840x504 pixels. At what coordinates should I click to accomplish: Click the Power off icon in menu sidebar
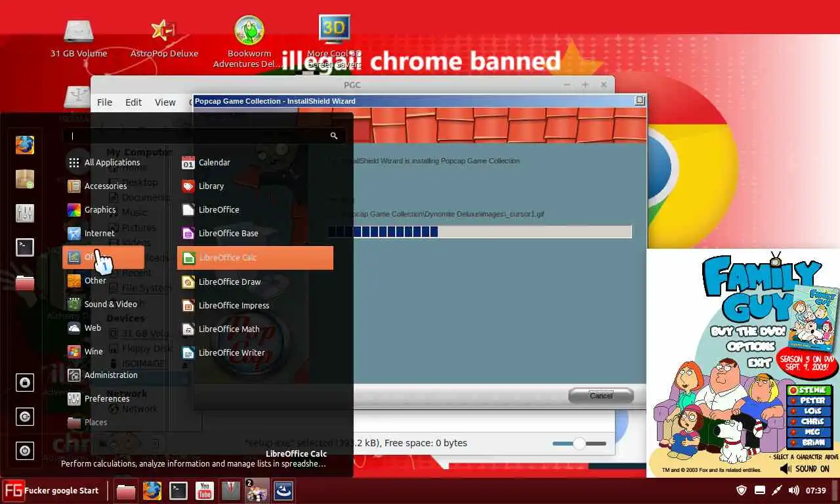[25, 451]
